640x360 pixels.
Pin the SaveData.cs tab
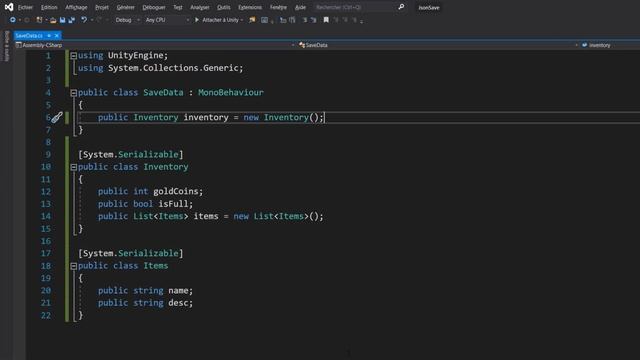point(49,36)
